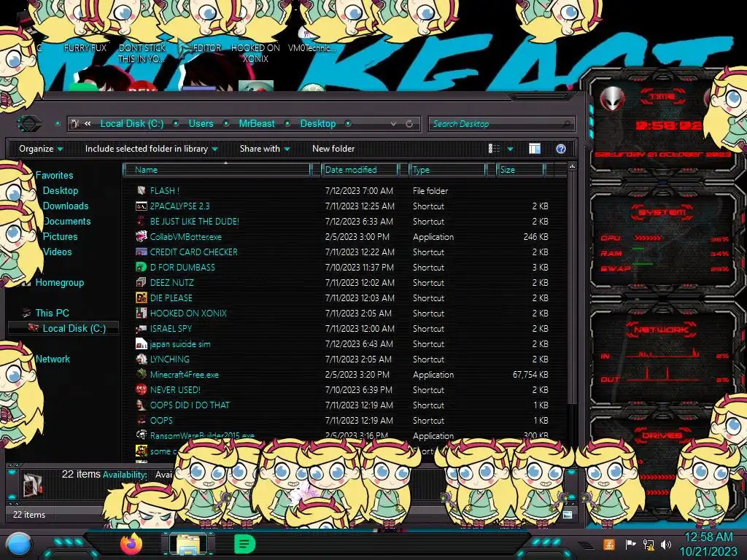Select the D FOR DUMBASS icon
Viewport: 747px width, 560px height.
(141, 267)
